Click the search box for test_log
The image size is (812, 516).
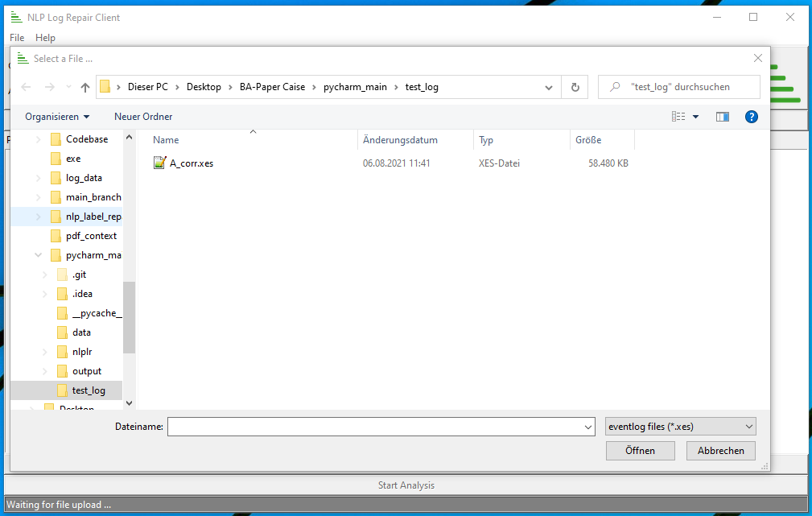pyautogui.click(x=679, y=87)
